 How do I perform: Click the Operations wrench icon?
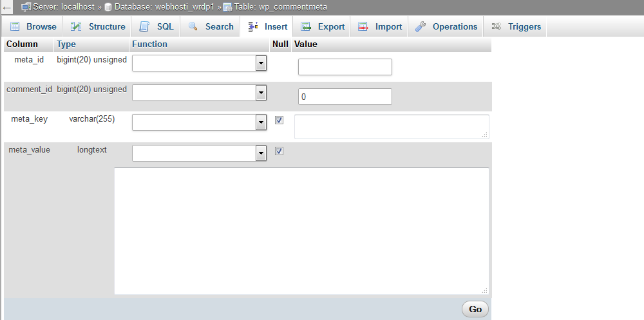pyautogui.click(x=421, y=27)
